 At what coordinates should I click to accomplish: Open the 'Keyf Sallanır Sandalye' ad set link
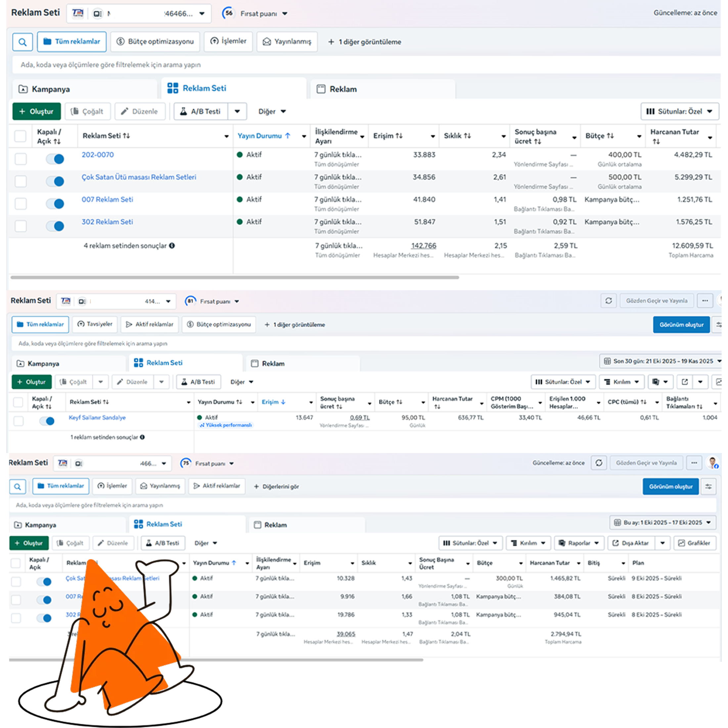[97, 418]
